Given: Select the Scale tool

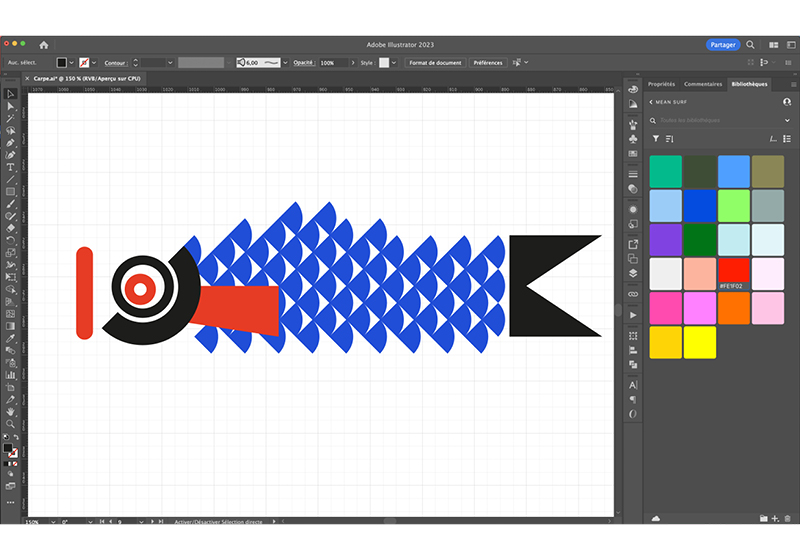Looking at the screenshot, I should [x=10, y=253].
